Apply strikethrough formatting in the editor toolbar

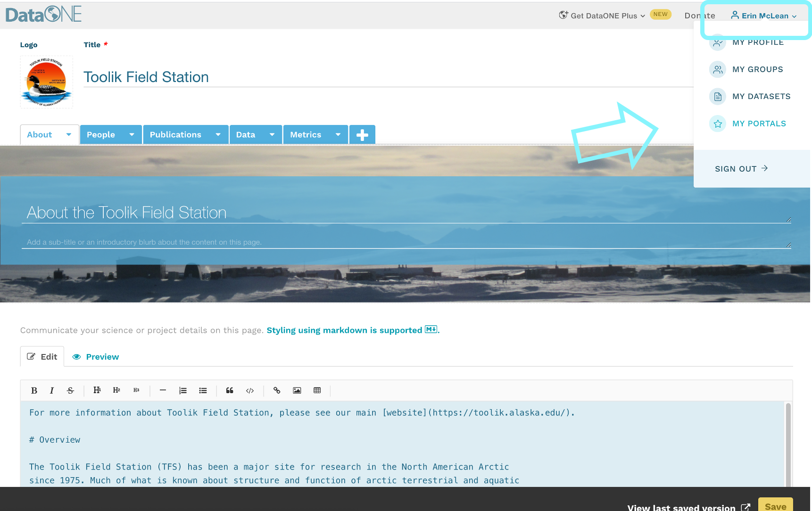(x=70, y=390)
